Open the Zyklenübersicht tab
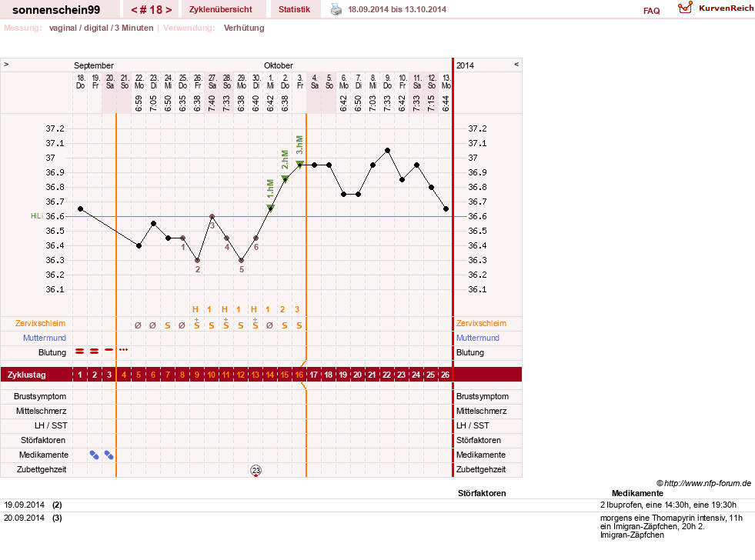 click(x=221, y=9)
